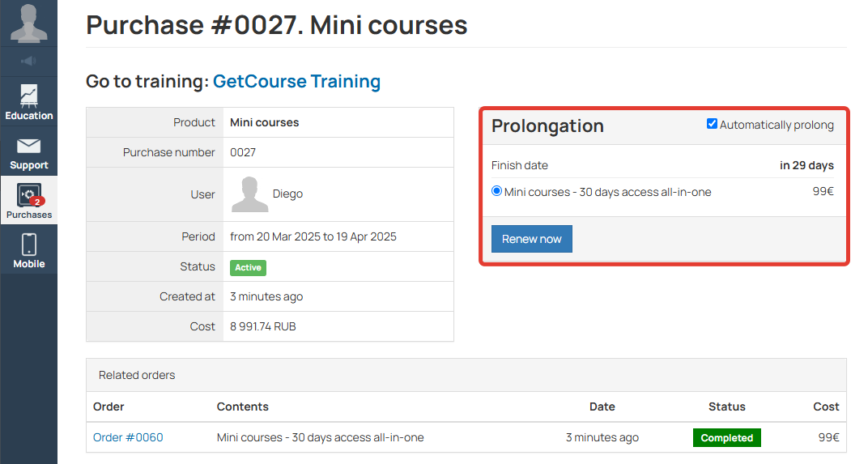Toggle the Automatically prolong checkbox
This screenshot has height=464, width=868.
[712, 124]
